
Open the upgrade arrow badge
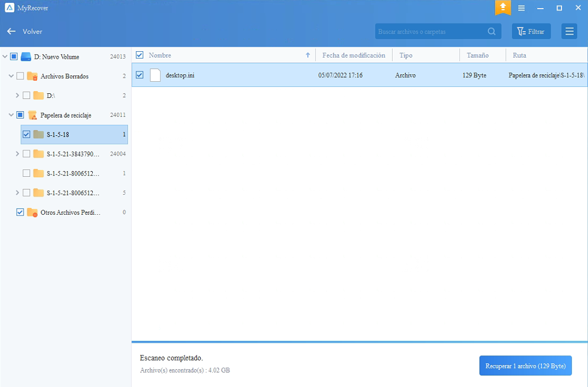[503, 7]
